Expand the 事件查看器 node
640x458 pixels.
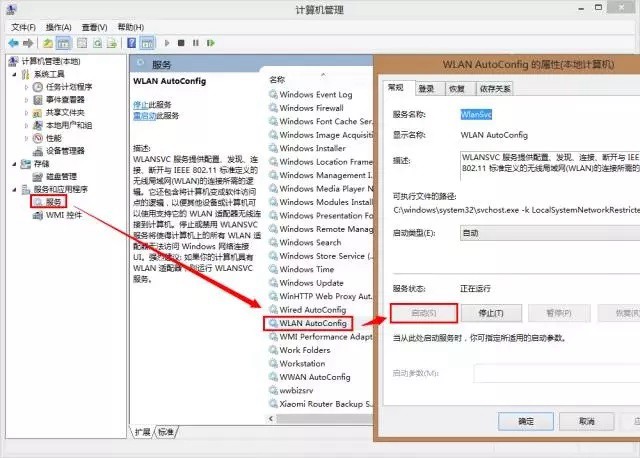tap(27, 100)
